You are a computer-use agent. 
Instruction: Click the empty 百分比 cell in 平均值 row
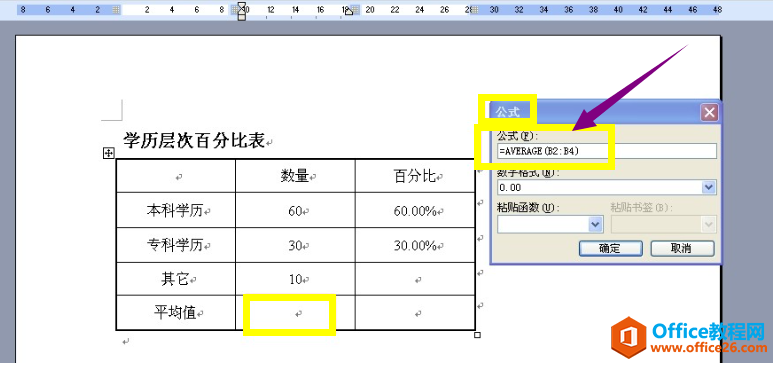click(x=415, y=313)
